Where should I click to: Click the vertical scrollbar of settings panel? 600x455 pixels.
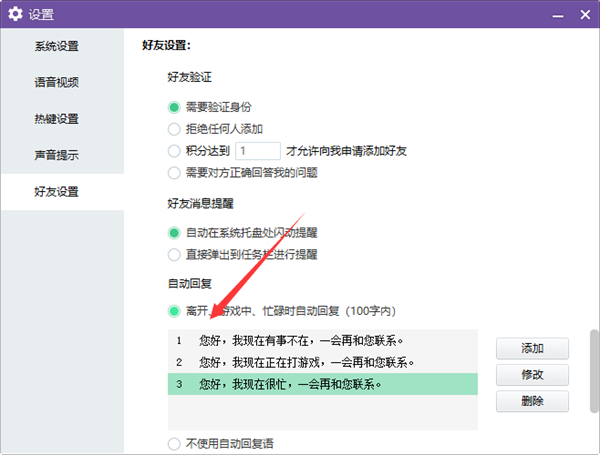[591, 370]
